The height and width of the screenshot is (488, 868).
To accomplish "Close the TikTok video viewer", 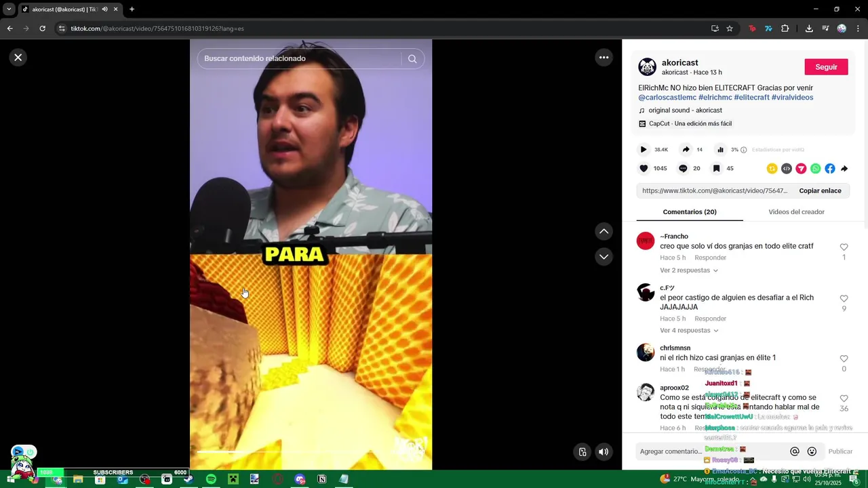I will 18,58.
